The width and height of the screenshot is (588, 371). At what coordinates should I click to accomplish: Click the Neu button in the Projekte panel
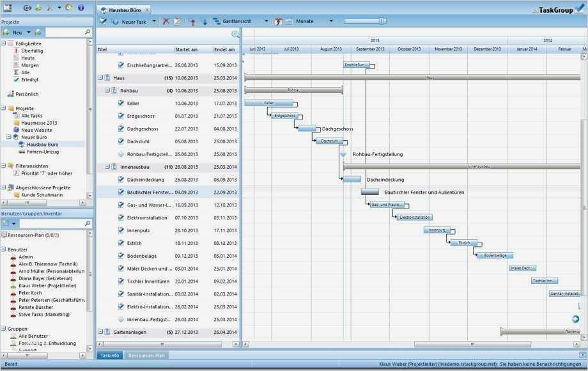click(x=13, y=32)
